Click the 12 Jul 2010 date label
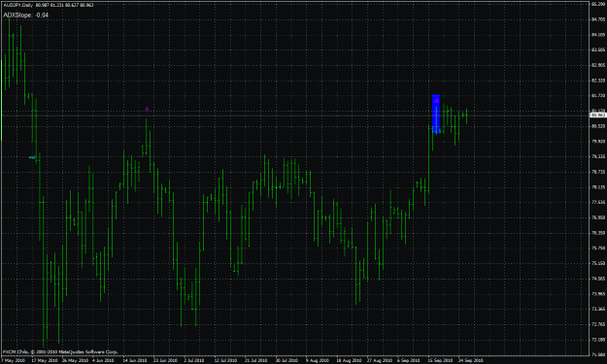 click(225, 360)
